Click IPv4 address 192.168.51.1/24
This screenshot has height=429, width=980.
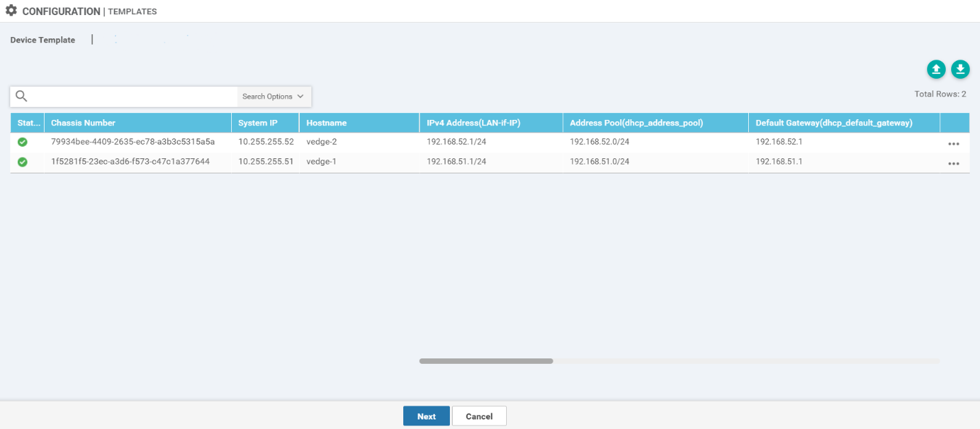tap(457, 162)
